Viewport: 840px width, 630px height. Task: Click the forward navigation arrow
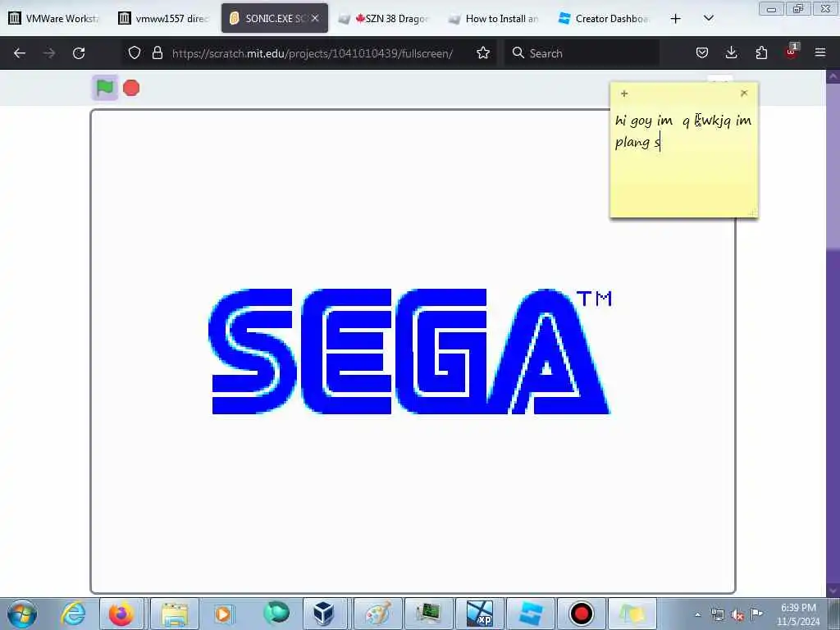49,53
